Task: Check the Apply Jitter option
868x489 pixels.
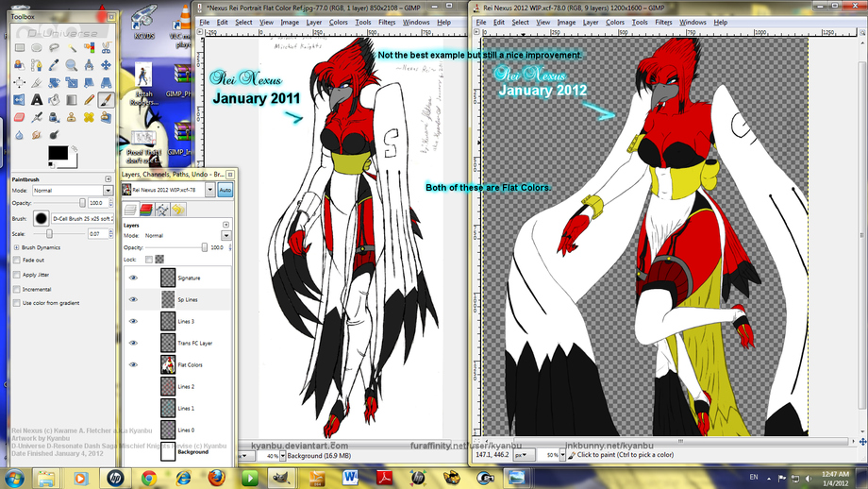Action: tap(16, 274)
